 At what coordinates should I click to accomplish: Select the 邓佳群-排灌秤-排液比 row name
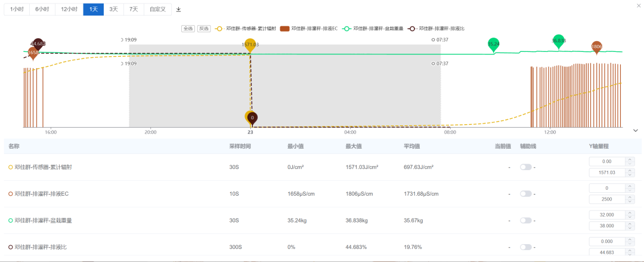point(41,247)
